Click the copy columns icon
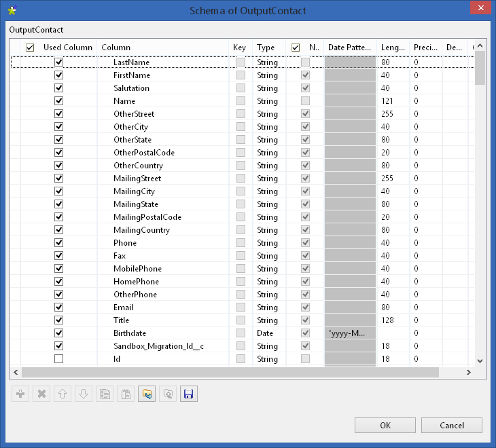Image resolution: width=496 pixels, height=448 pixels. click(105, 394)
